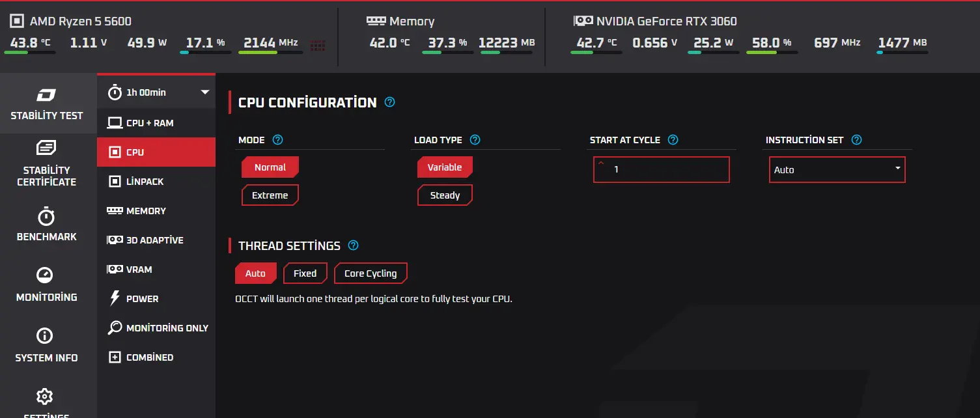Screen dimensions: 980x418
Task: Open the Instruction Set Auto dropdown
Action: click(837, 169)
